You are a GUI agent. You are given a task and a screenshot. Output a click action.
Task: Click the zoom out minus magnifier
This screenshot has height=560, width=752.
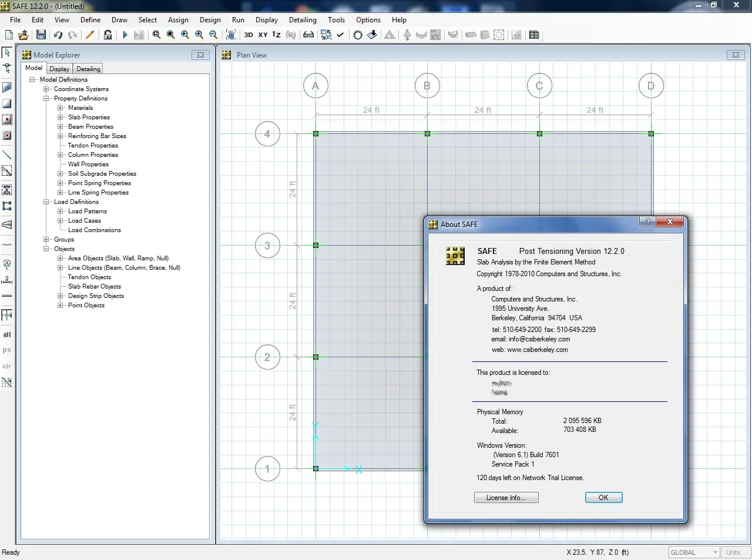(213, 35)
